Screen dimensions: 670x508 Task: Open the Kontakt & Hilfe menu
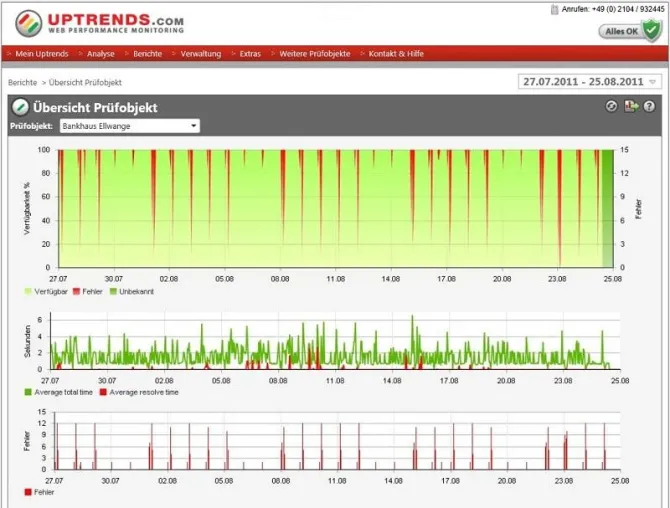pyautogui.click(x=396, y=54)
